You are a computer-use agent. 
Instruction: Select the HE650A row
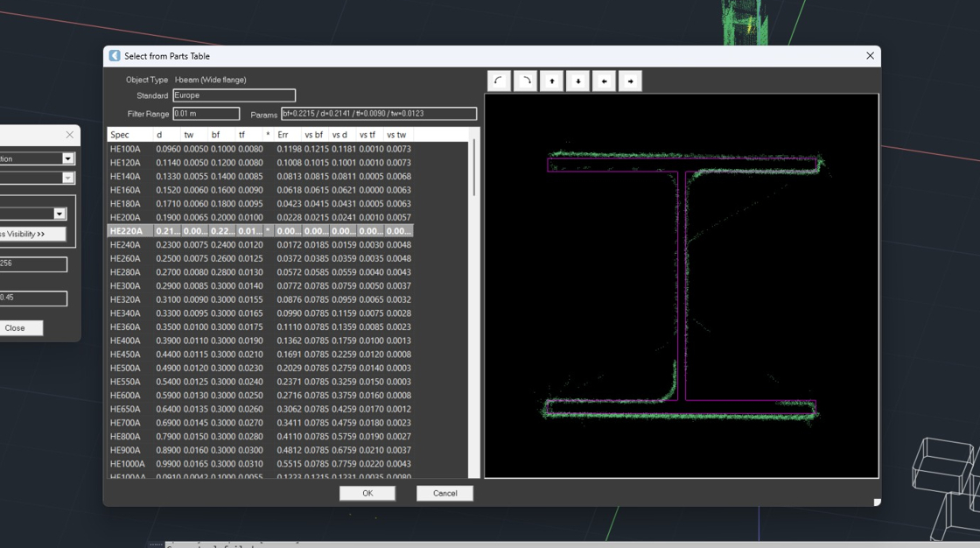pos(260,409)
